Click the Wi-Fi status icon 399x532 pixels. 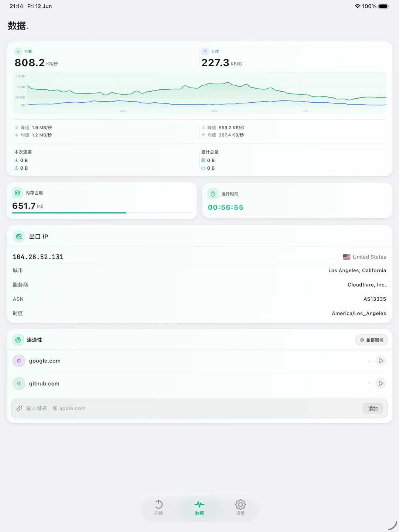tap(357, 6)
